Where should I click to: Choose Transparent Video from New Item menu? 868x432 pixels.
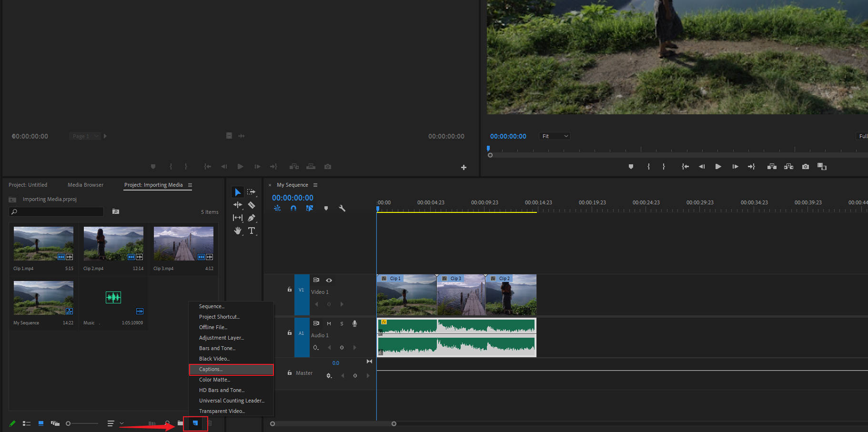(232, 411)
